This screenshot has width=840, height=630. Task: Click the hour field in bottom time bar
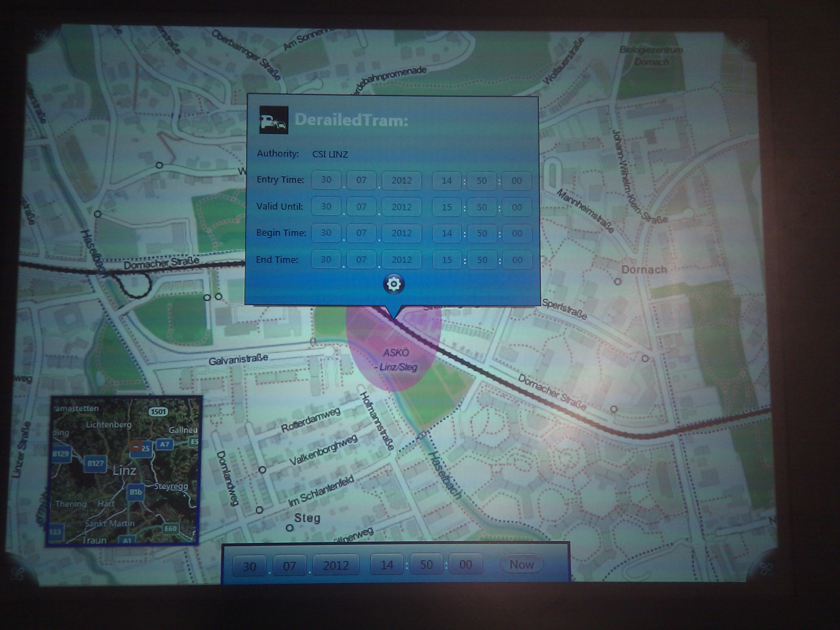coord(387,565)
